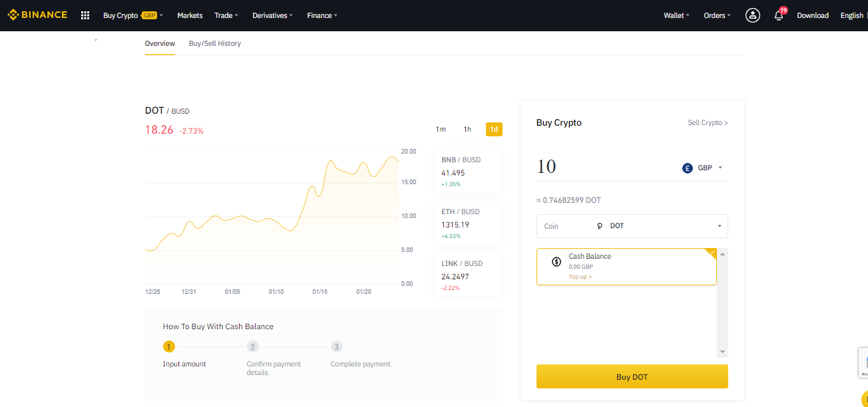Viewport: 868px width, 407px height.
Task: Click the Binance logo
Action: pyautogui.click(x=37, y=15)
